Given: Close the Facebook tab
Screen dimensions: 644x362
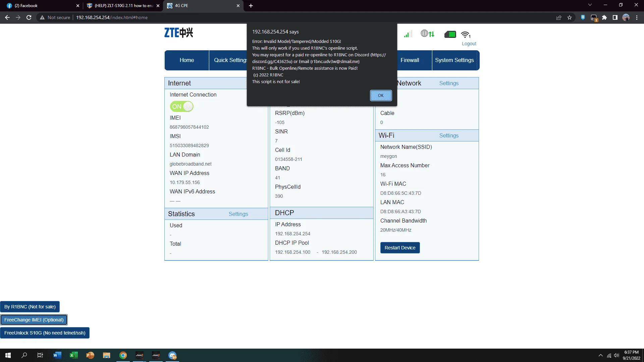Looking at the screenshot, I should pyautogui.click(x=78, y=6).
